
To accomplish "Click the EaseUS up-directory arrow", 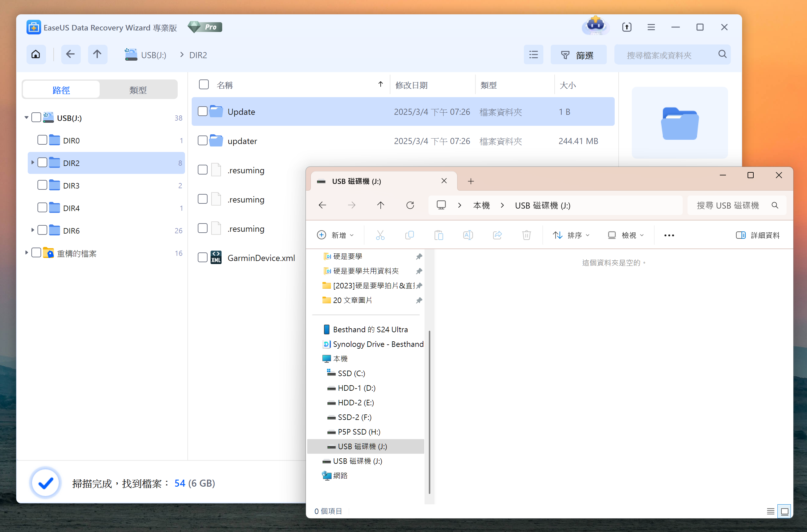I will click(98, 54).
